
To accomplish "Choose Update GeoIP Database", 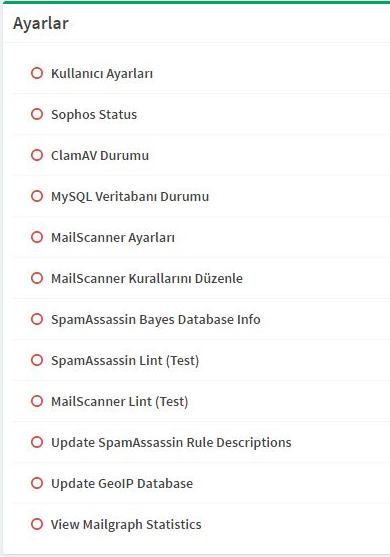I will pos(122,483).
